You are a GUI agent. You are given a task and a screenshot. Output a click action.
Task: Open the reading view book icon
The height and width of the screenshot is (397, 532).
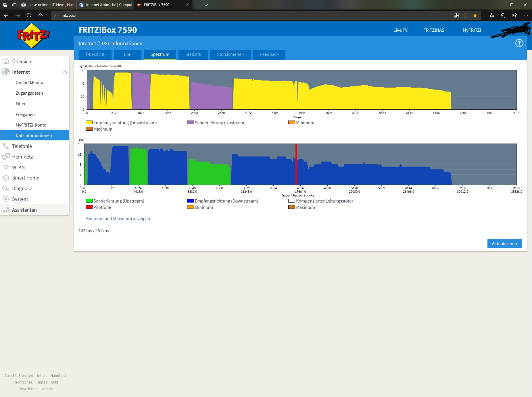click(466, 15)
